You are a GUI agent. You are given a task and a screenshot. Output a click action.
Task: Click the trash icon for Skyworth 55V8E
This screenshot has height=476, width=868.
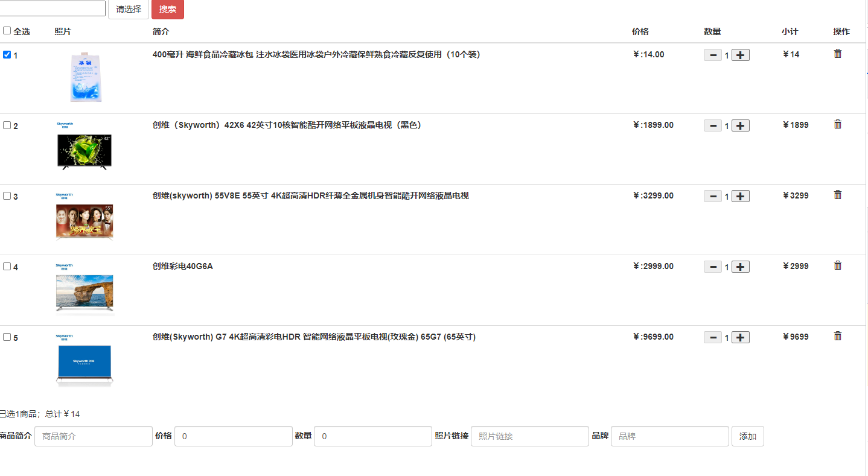point(837,195)
